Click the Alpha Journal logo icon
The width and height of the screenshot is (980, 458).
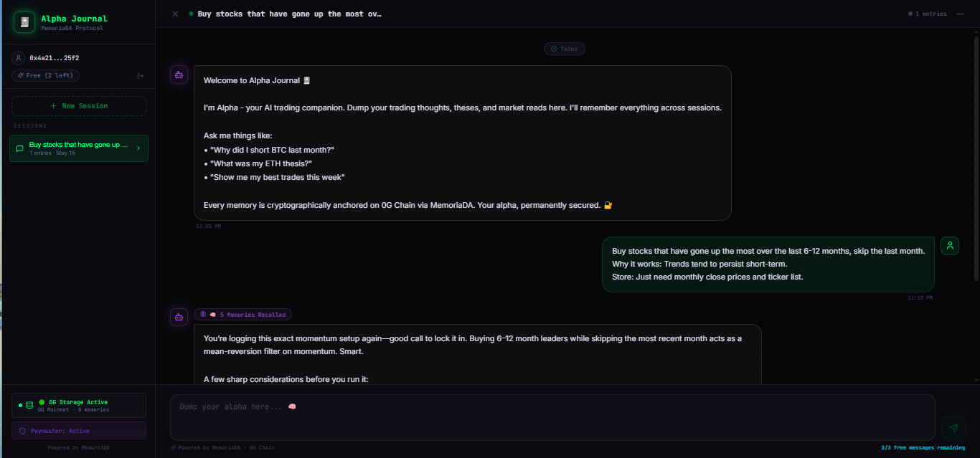pyautogui.click(x=24, y=22)
